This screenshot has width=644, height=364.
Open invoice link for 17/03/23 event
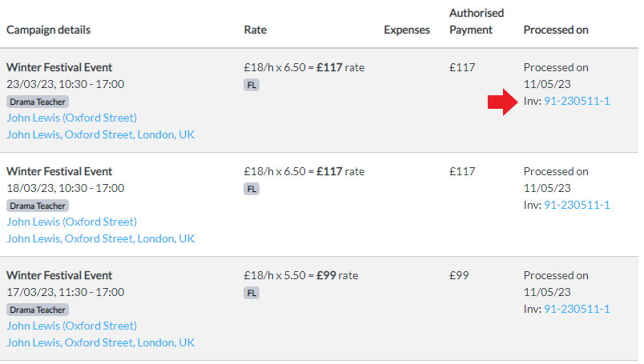tap(577, 309)
